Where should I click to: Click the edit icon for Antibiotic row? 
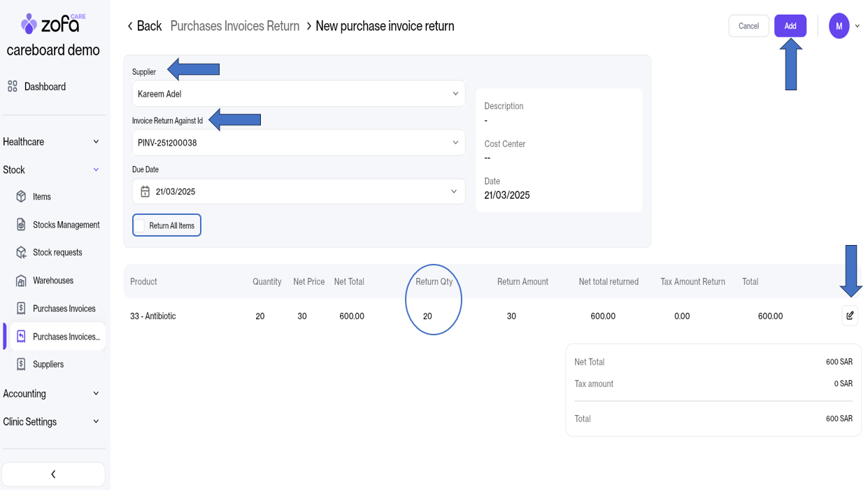[850, 316]
